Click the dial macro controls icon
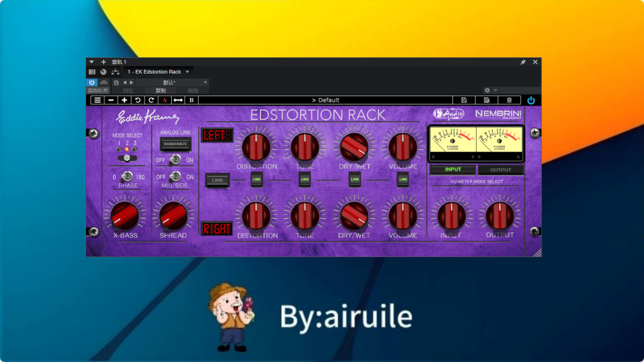Screen dimensions: 644x362 coord(104,72)
